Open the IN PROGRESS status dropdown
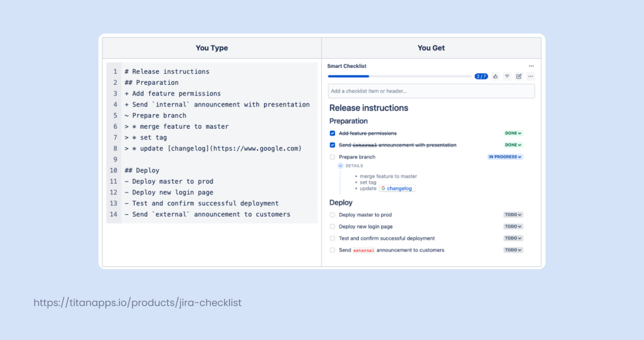The width and height of the screenshot is (644, 340). 505,156
